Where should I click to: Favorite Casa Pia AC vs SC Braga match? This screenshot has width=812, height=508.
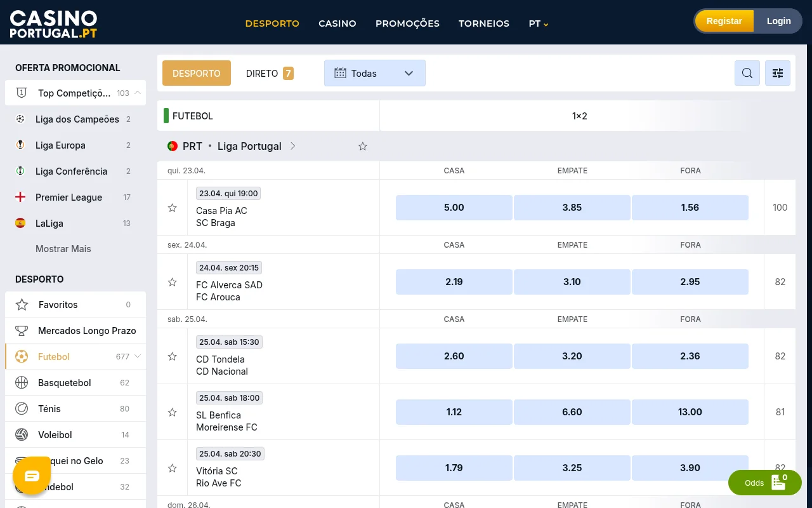point(172,208)
